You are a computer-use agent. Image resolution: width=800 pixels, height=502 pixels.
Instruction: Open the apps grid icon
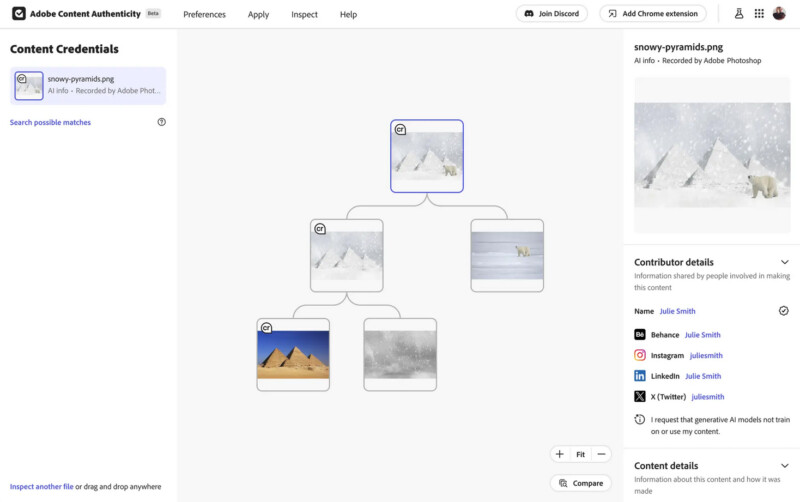click(759, 14)
